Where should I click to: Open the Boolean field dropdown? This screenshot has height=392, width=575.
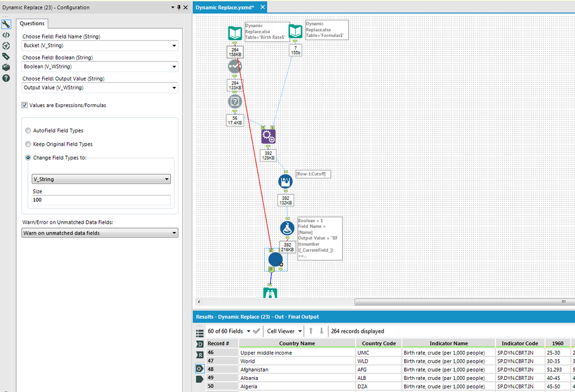pos(100,67)
